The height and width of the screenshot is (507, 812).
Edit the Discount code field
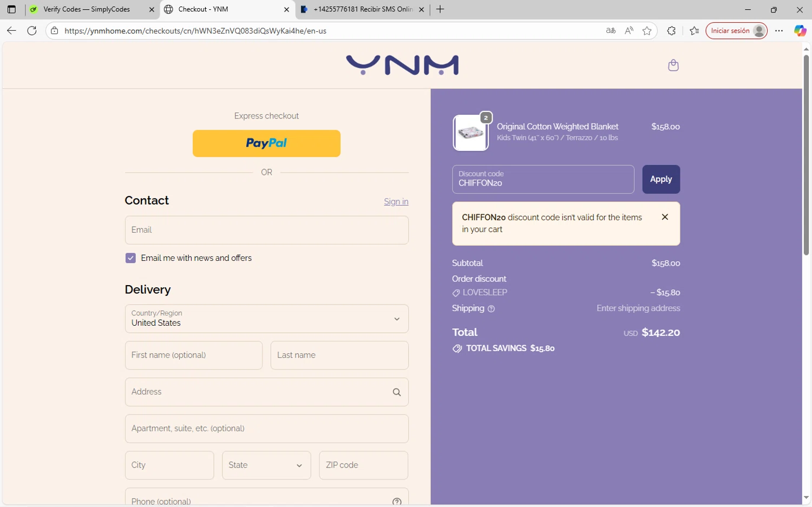point(543,179)
